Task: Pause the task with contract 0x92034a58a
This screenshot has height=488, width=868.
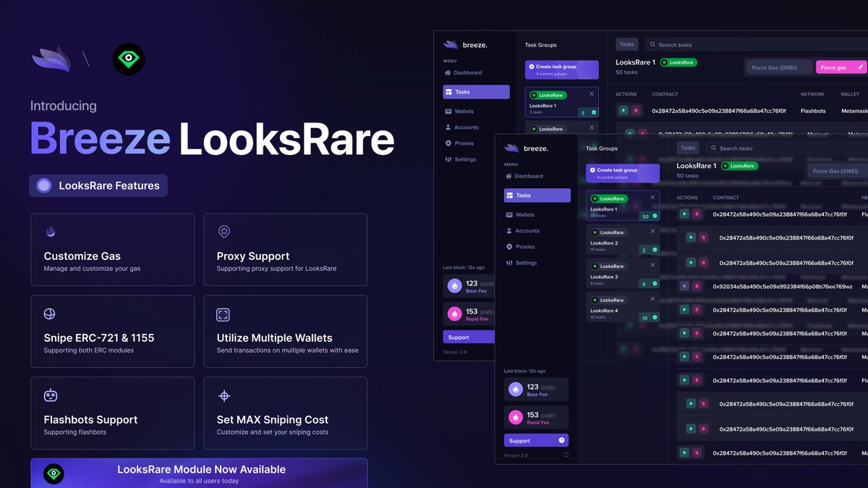Action: [685, 286]
